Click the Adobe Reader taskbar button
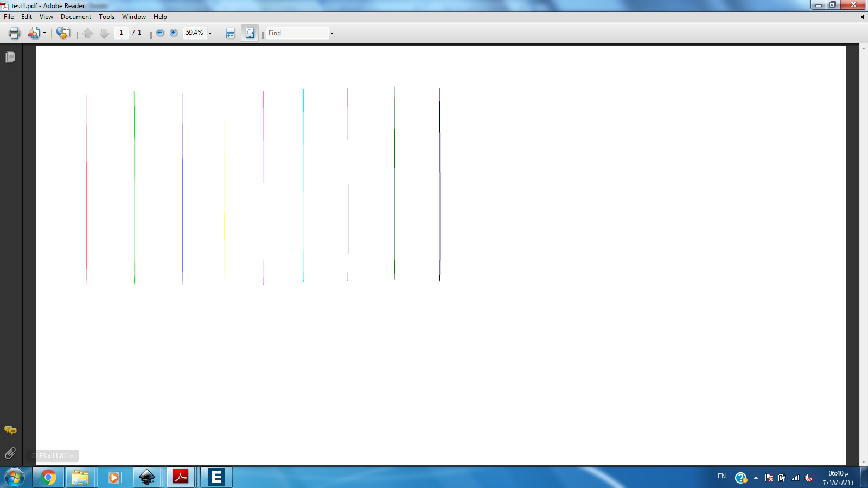Screen dimensions: 868x488 [181, 478]
